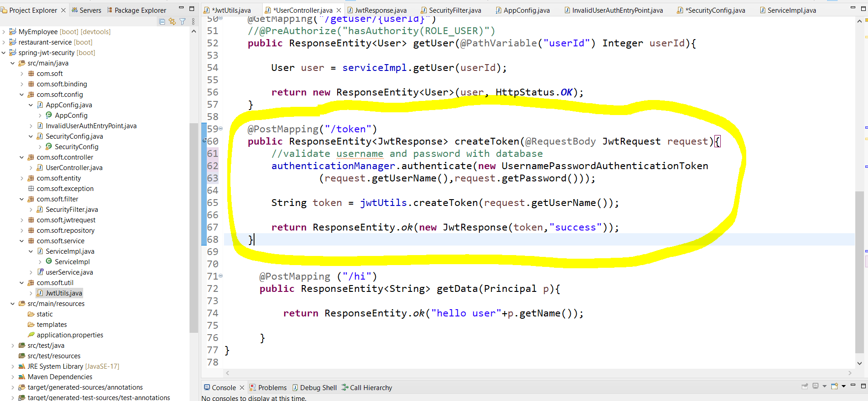This screenshot has width=868, height=401.
Task: Click the Open Console icon in Console toolbar
Action: click(834, 386)
